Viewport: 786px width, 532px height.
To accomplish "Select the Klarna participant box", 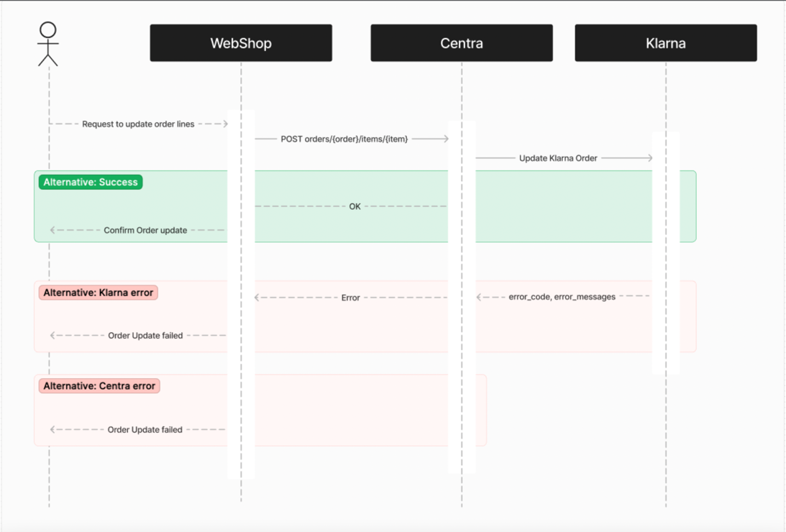I will (x=666, y=43).
